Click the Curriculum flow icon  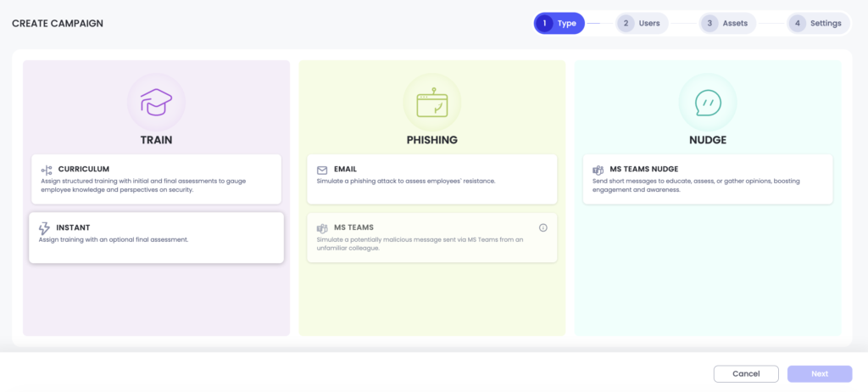47,170
